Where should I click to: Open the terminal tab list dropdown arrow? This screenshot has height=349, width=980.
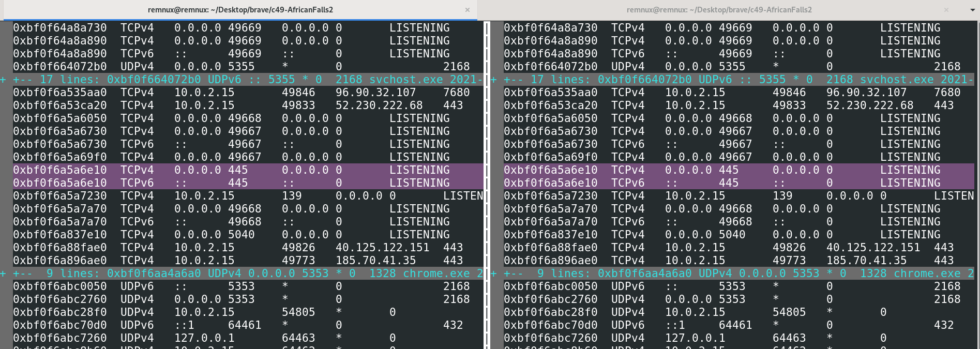[x=972, y=10]
